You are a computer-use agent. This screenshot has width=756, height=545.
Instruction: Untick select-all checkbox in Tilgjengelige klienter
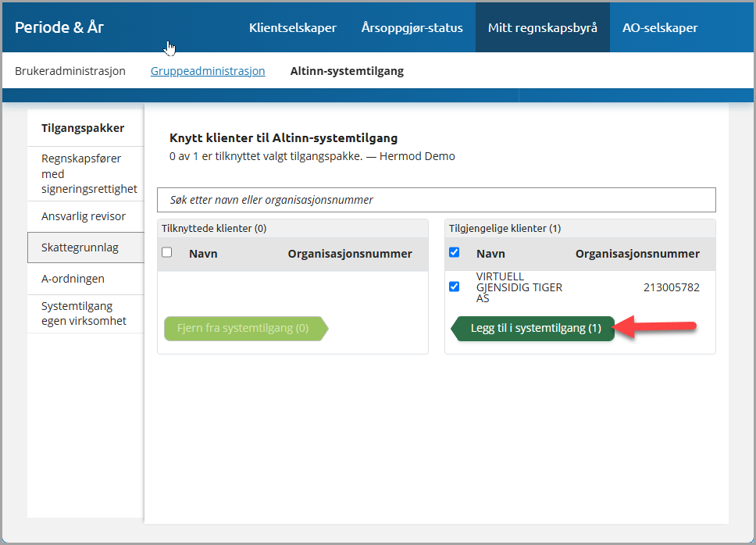coord(455,252)
